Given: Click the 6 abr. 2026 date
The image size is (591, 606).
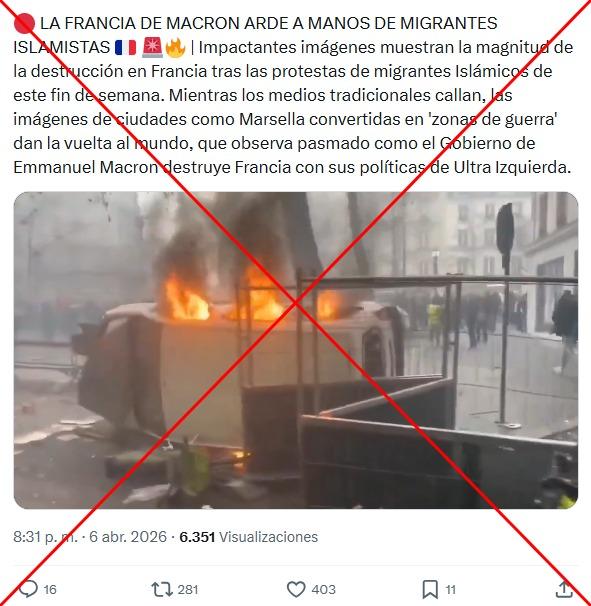Looking at the screenshot, I should tap(128, 537).
